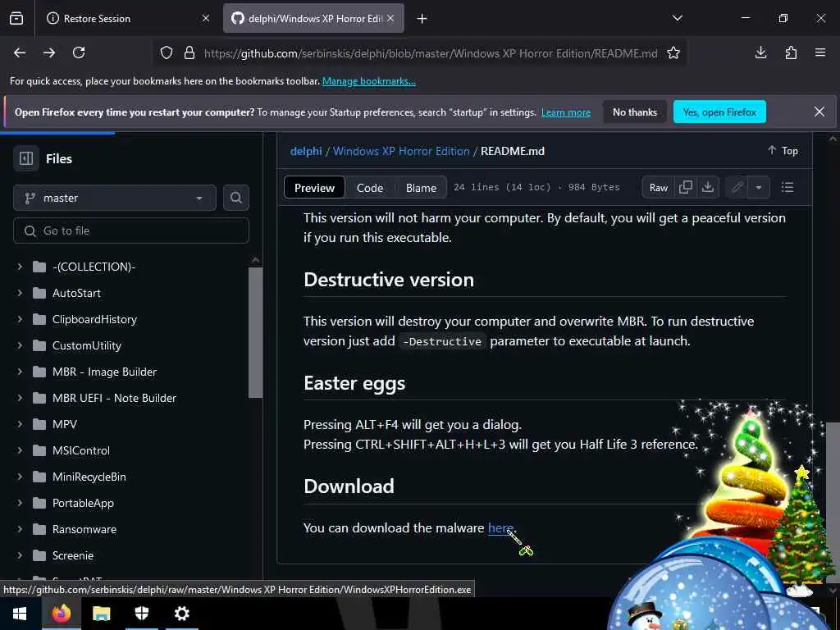Close the delphi/Windows XP Horror Edition tab
Viewport: 840px width, 630px height.
390,18
